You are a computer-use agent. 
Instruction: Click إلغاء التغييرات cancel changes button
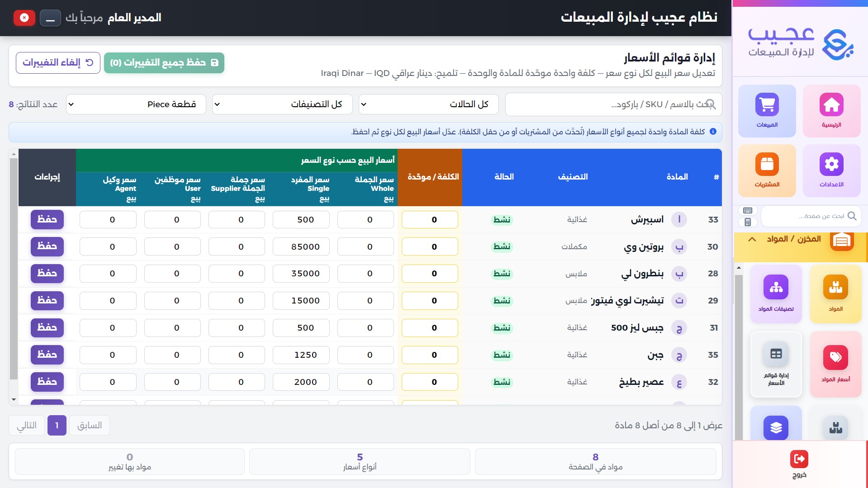58,62
